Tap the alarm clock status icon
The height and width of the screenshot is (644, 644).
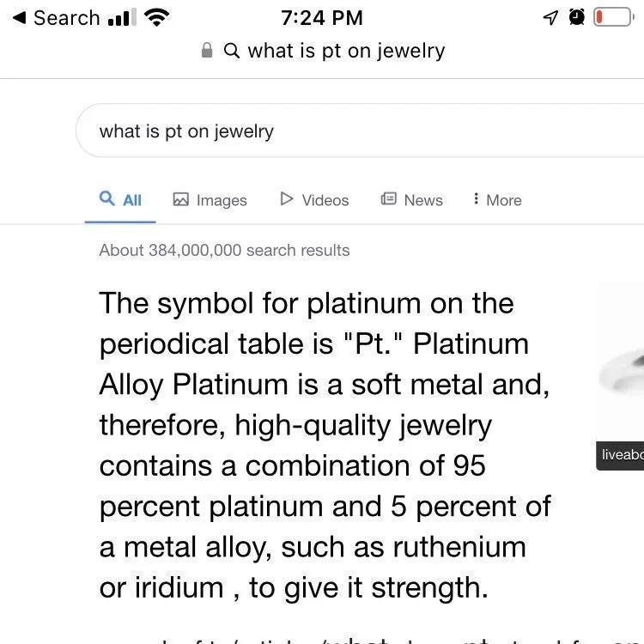577,17
